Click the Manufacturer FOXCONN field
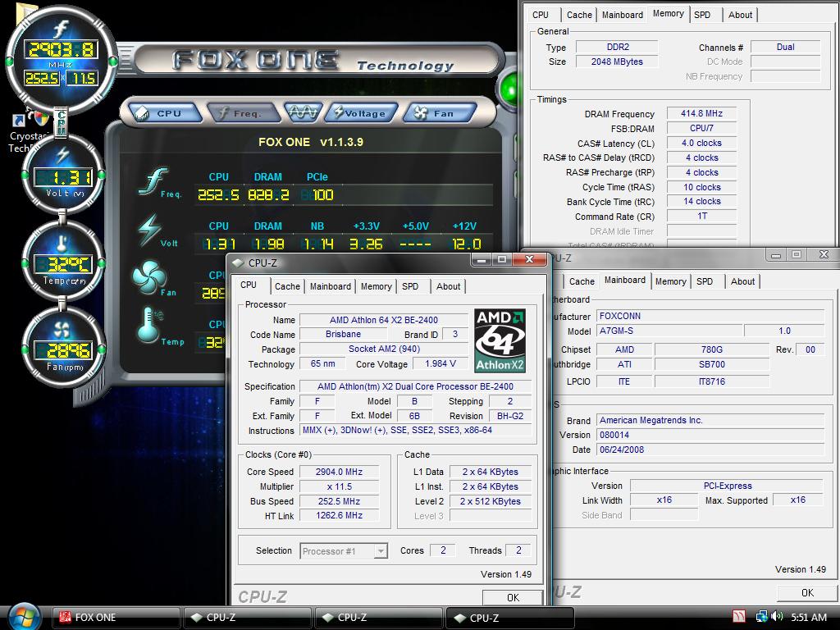Screen dimensions: 840x630 [710, 316]
